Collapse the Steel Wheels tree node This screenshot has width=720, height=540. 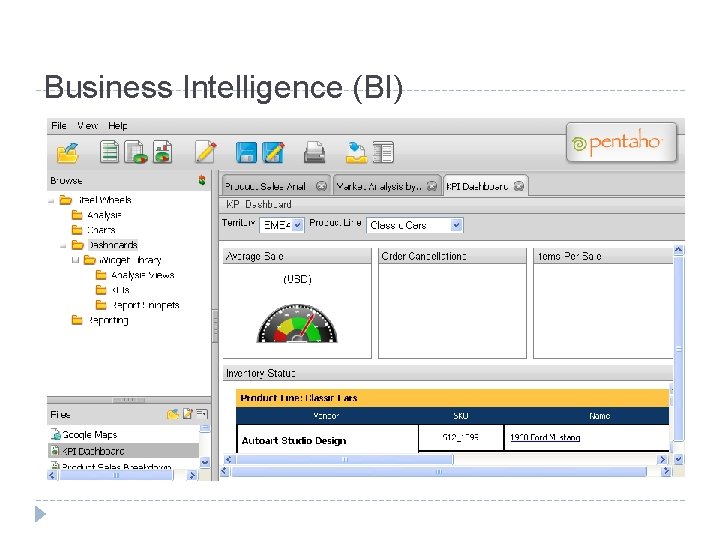point(51,201)
